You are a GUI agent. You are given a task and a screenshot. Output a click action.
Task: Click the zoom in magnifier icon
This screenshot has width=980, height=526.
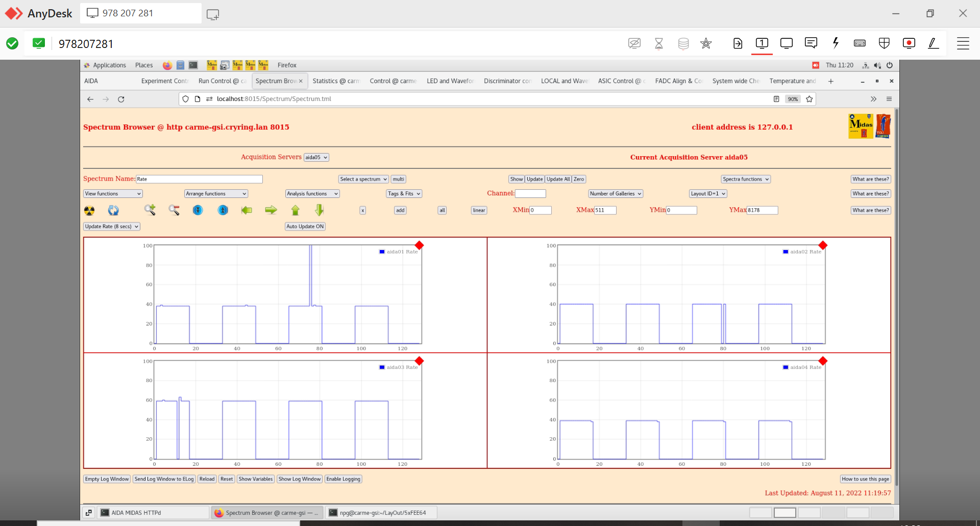[x=150, y=210]
